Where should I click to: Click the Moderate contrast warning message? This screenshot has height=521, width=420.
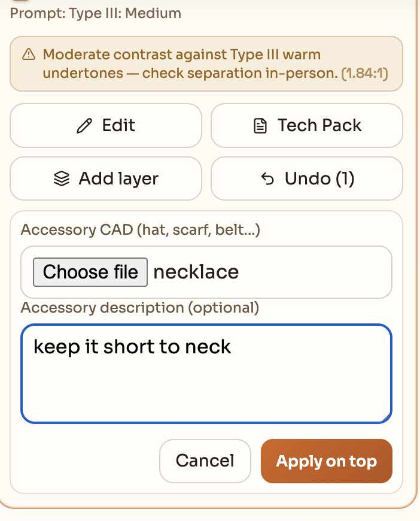tap(215, 64)
